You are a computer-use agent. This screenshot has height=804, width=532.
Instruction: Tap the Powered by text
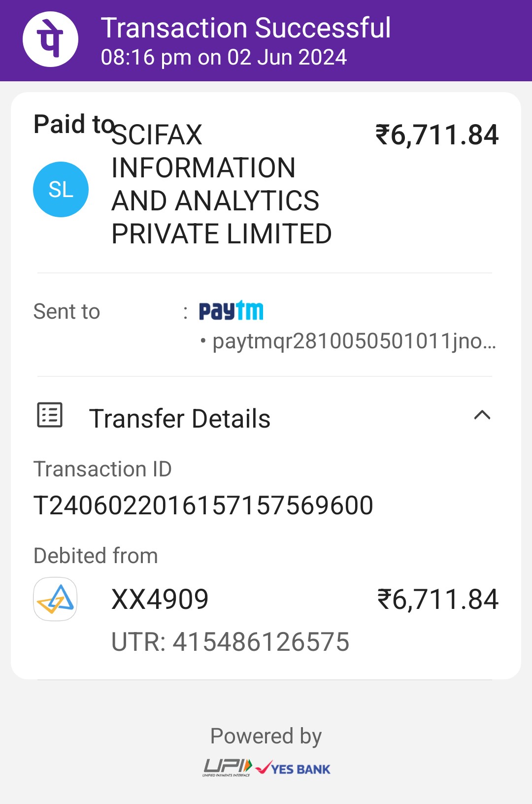coord(266,736)
